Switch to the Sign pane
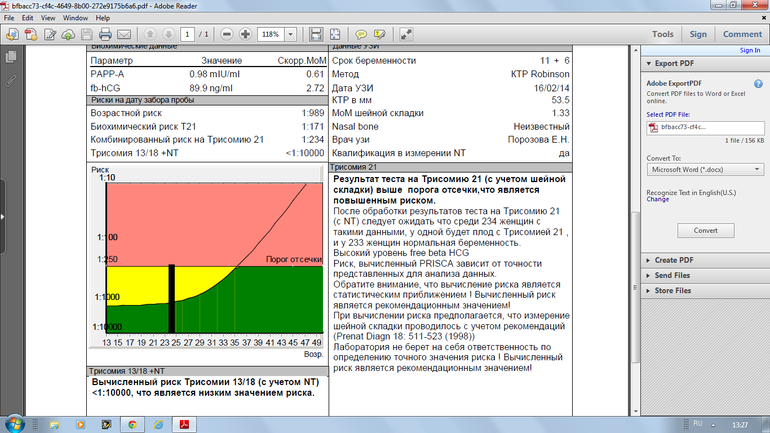The width and height of the screenshot is (770, 433). coord(698,34)
